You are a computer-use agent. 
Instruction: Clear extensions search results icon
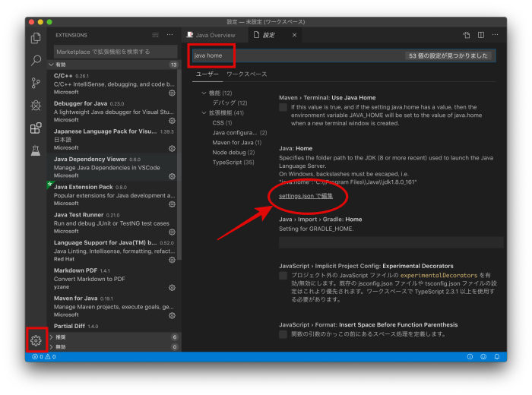point(155,35)
